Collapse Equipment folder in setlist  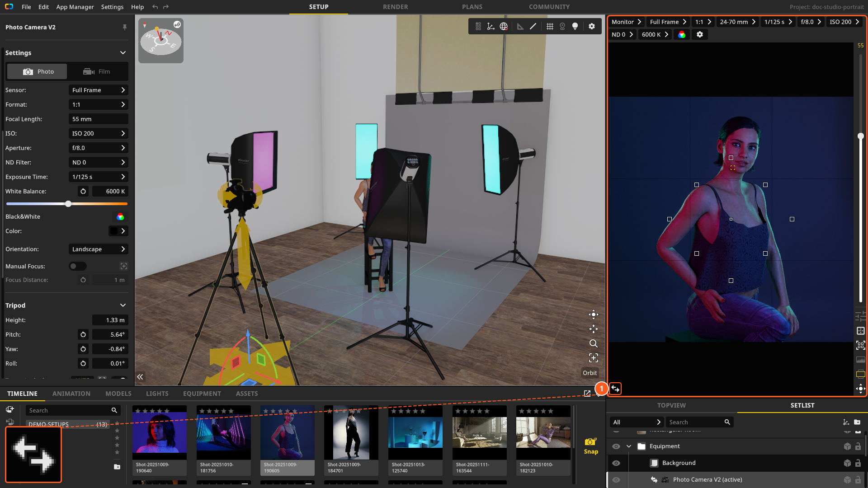point(629,446)
